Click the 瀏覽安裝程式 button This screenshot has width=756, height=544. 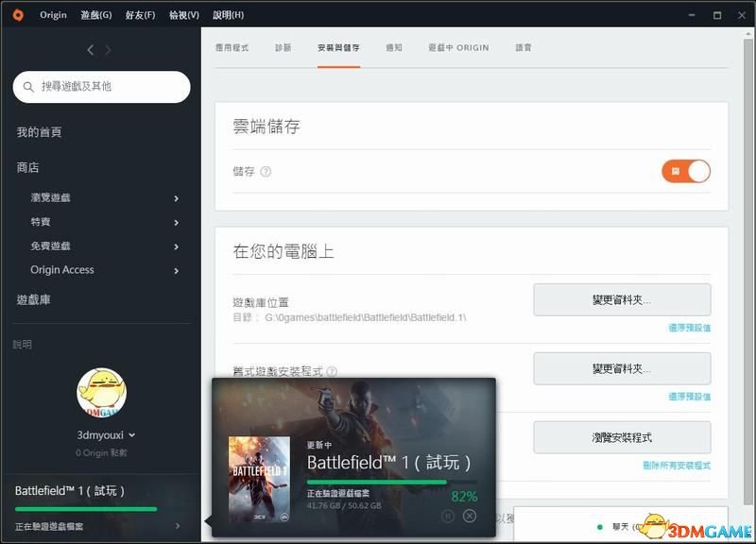(622, 437)
